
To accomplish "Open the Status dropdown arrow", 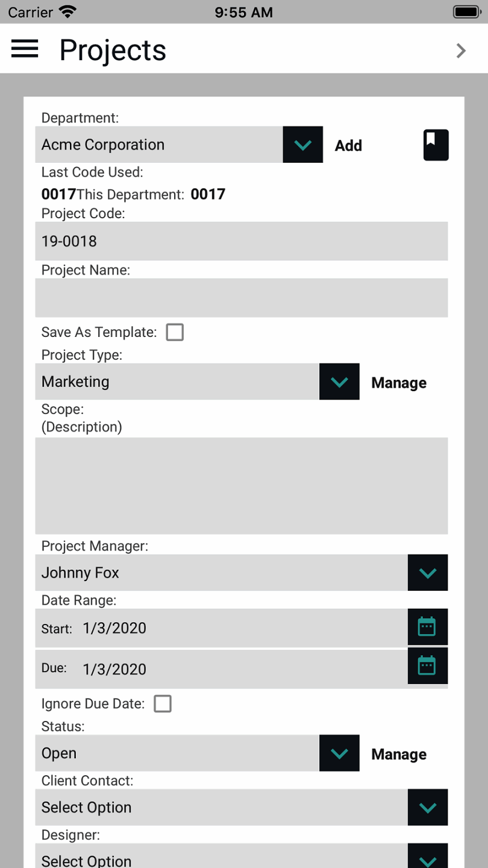I will (x=339, y=753).
